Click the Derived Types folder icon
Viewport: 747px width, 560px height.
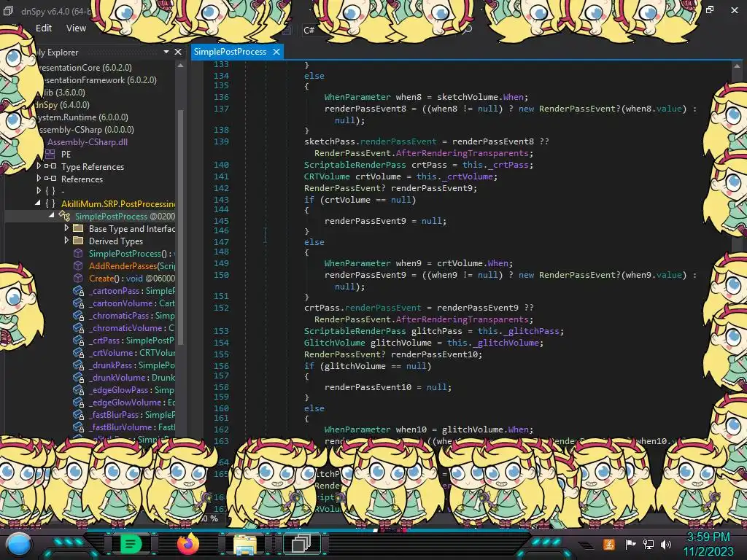[78, 241]
